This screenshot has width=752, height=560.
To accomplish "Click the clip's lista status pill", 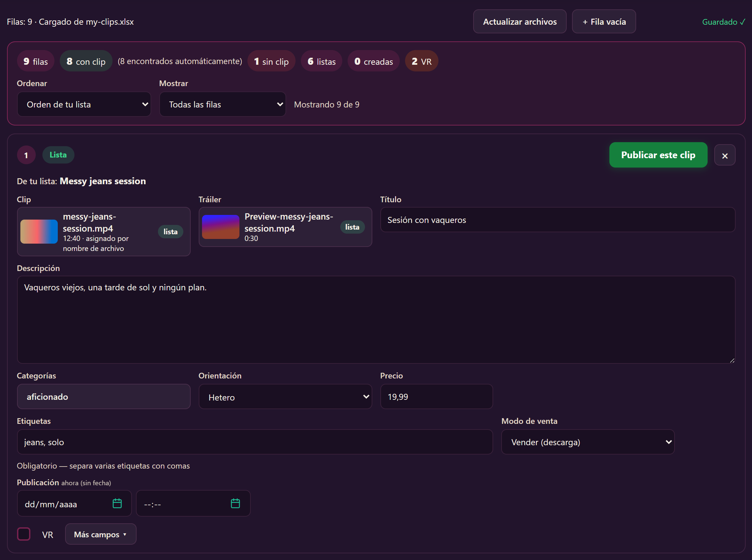I will [x=170, y=232].
